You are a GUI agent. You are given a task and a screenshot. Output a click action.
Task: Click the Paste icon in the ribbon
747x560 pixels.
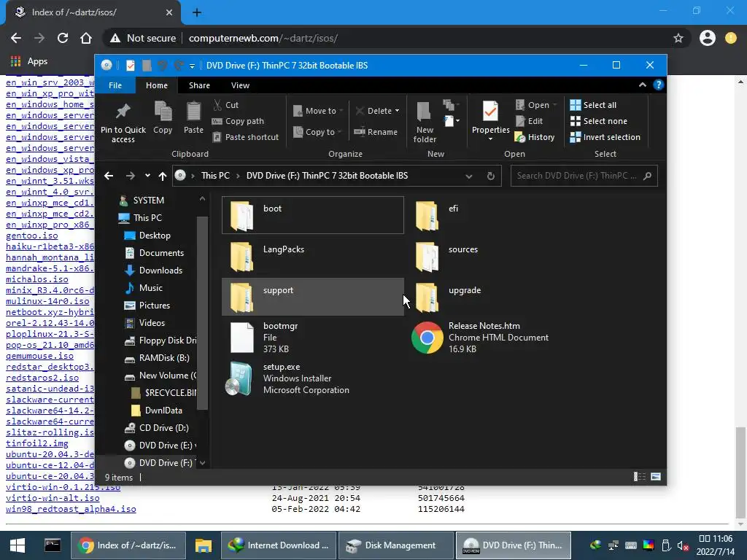point(193,112)
